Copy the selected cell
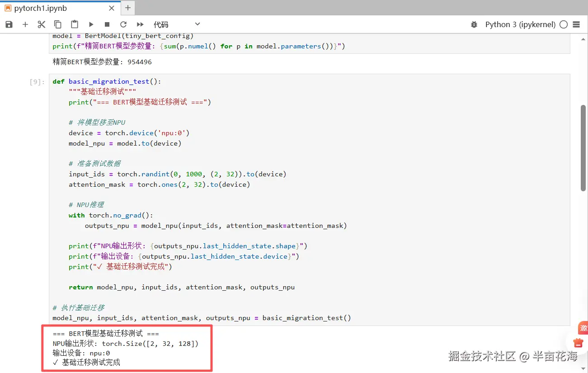The width and height of the screenshot is (588, 373). 58,24
